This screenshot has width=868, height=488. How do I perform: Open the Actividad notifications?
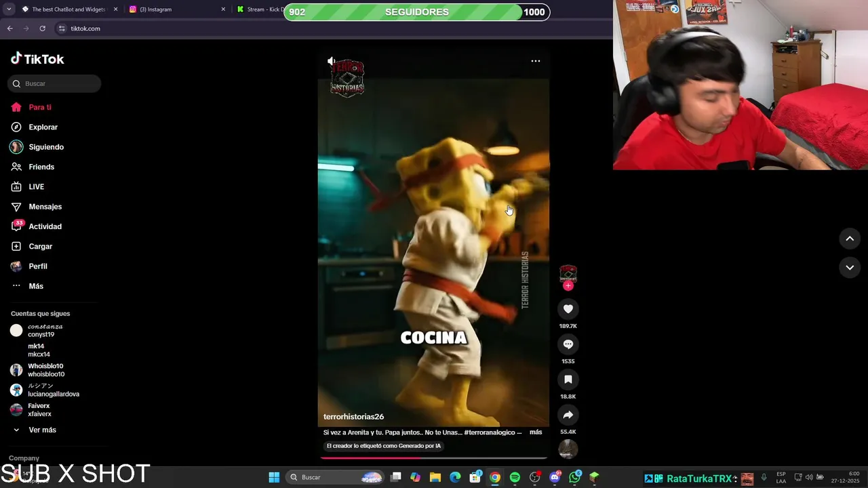(36, 226)
